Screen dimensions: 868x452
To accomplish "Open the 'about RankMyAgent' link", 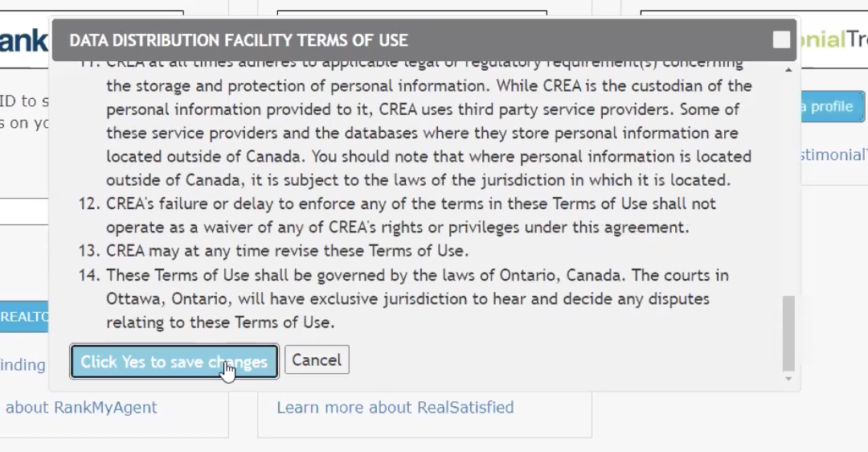I will click(x=80, y=408).
